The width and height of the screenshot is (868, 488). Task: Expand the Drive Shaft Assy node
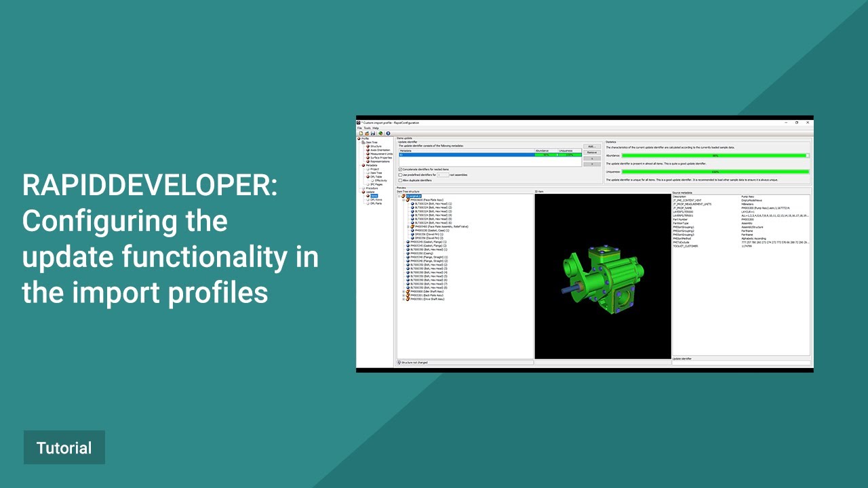pos(403,299)
